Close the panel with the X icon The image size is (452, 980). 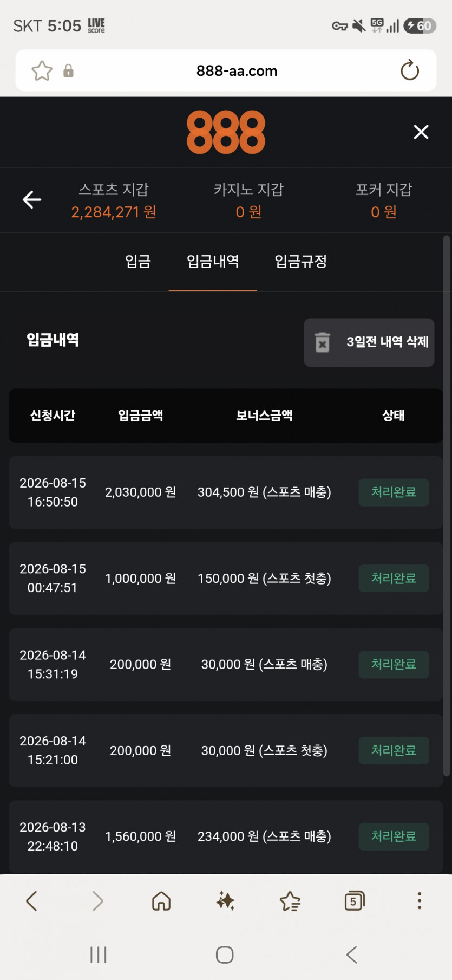[421, 132]
